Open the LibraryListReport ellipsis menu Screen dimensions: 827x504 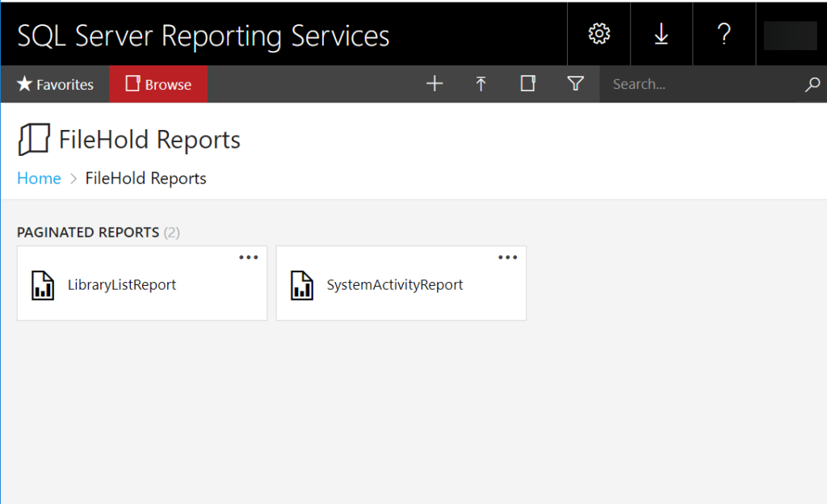tap(249, 257)
